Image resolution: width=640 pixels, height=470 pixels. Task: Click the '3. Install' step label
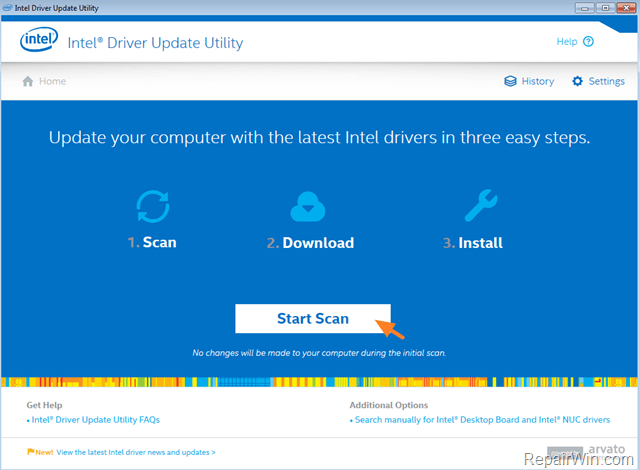473,243
